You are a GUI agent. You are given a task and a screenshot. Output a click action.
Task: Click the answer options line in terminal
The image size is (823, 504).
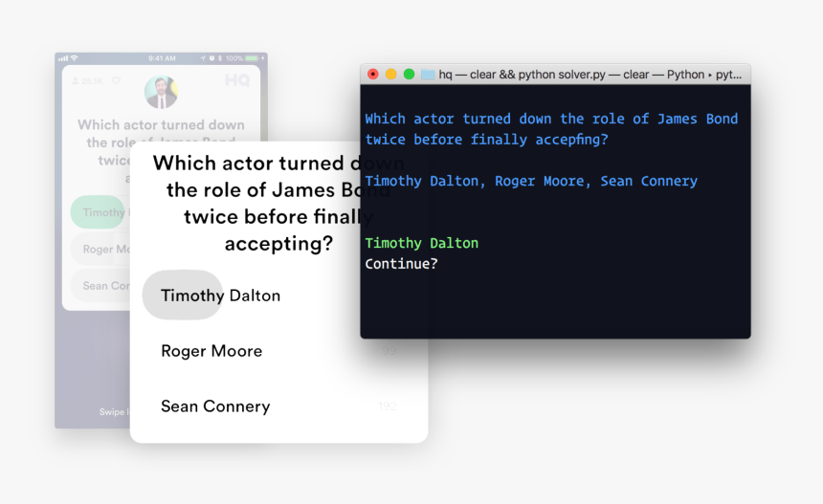pyautogui.click(x=531, y=181)
